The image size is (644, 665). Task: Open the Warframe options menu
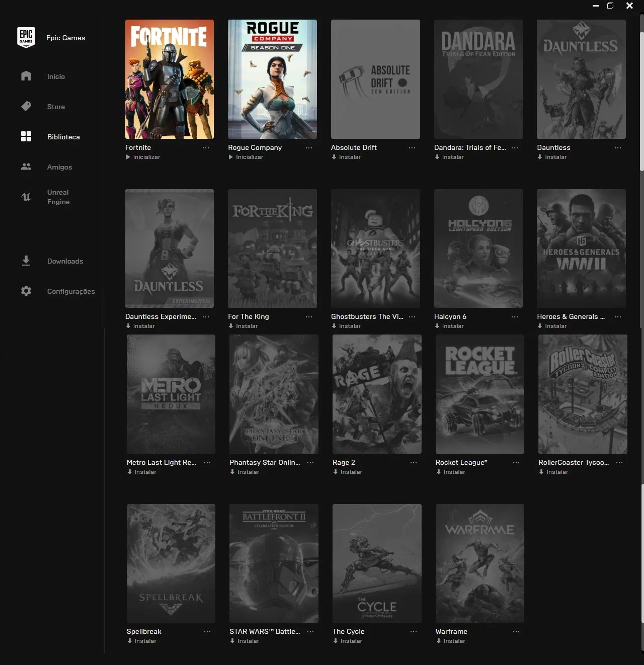coord(516,631)
